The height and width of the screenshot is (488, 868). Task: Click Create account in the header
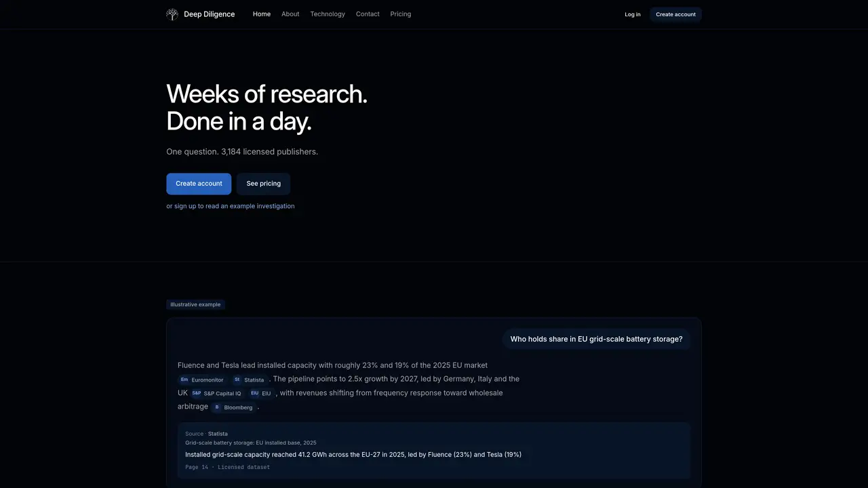675,14
